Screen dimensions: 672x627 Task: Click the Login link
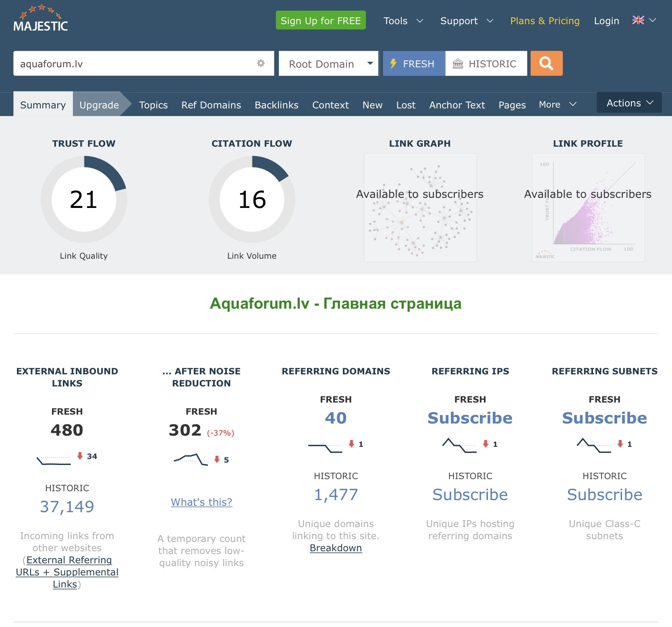(x=606, y=21)
